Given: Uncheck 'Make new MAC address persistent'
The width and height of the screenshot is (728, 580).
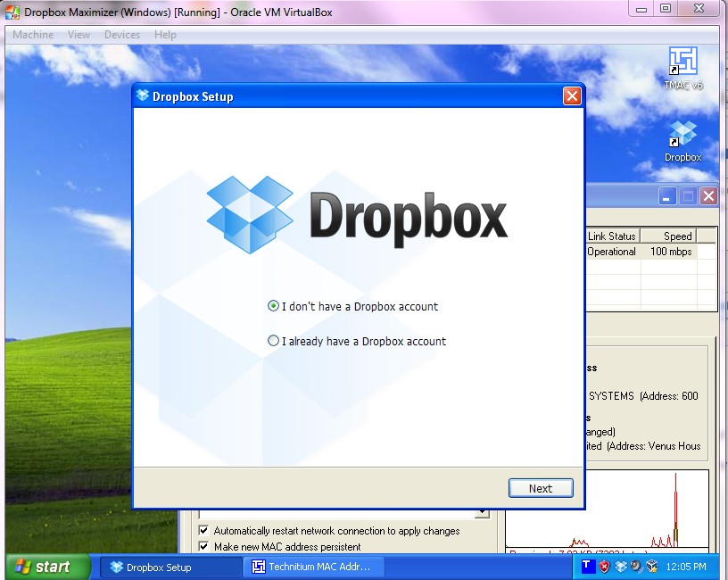Looking at the screenshot, I should tap(204, 546).
